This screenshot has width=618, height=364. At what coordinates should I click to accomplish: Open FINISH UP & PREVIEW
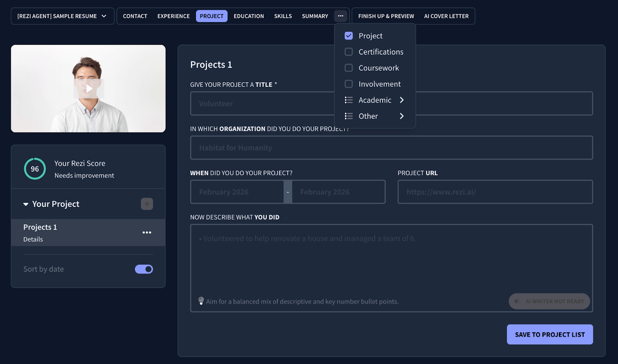[x=385, y=16]
